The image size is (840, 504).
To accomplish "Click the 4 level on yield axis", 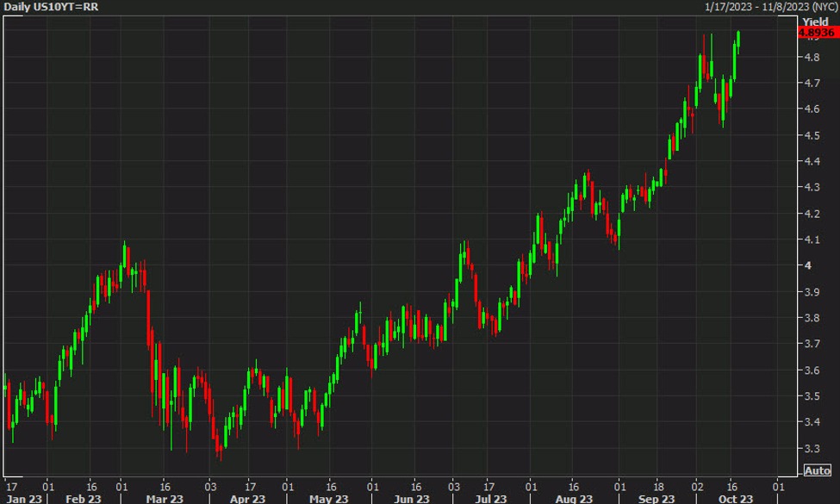I will coord(807,265).
